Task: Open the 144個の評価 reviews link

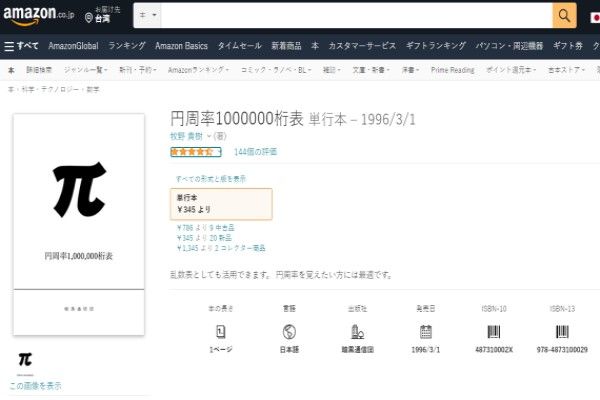Action: click(x=255, y=152)
